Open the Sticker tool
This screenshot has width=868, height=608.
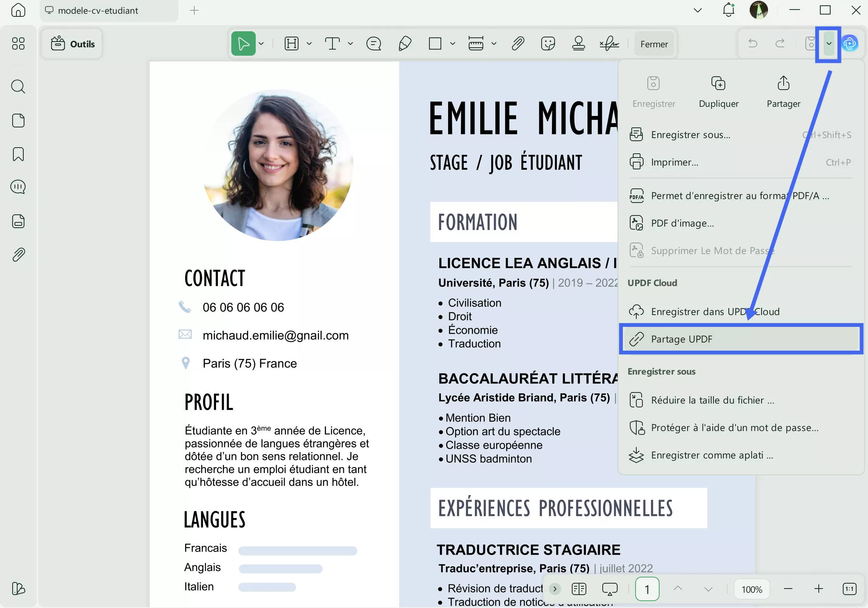click(x=548, y=43)
